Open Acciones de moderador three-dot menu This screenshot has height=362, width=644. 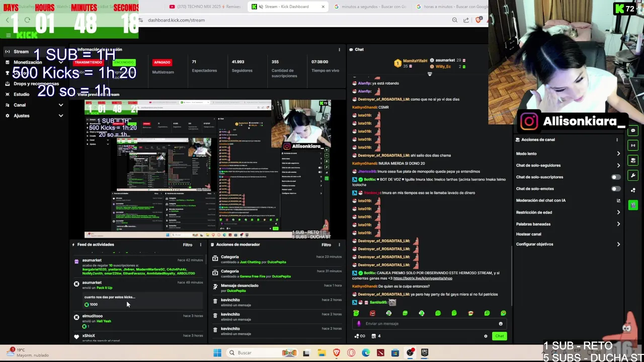pos(339,245)
